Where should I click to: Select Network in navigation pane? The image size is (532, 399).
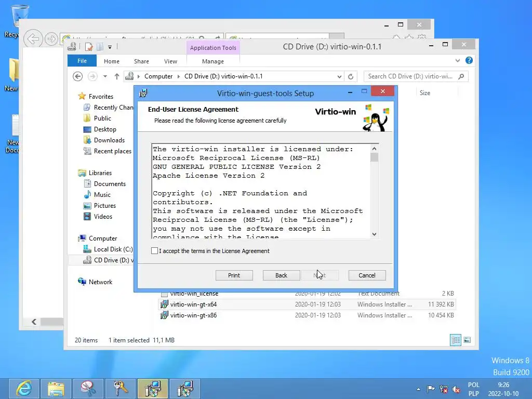pyautogui.click(x=100, y=282)
